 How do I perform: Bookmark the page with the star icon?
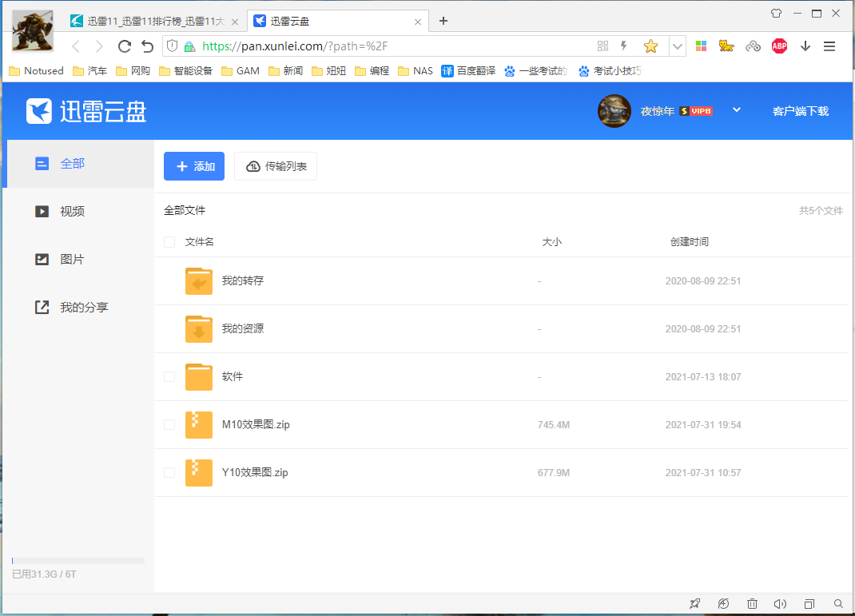(x=650, y=46)
